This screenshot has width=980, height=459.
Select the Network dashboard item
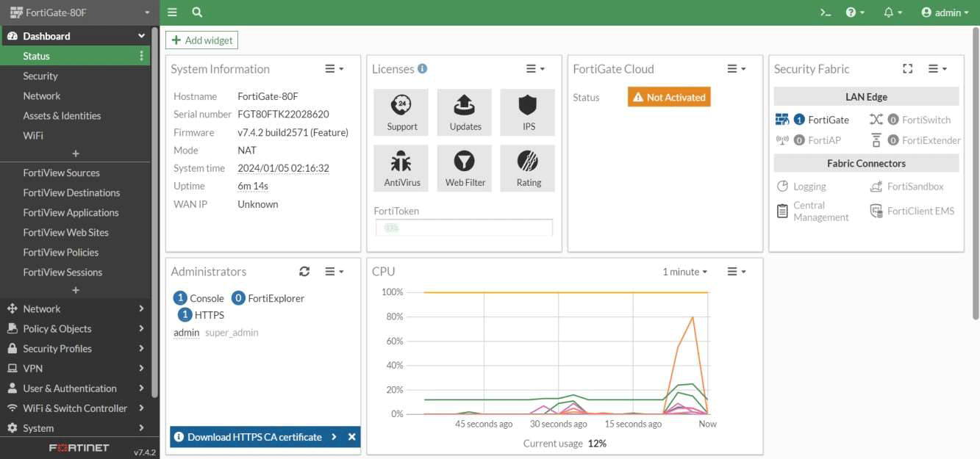41,95
